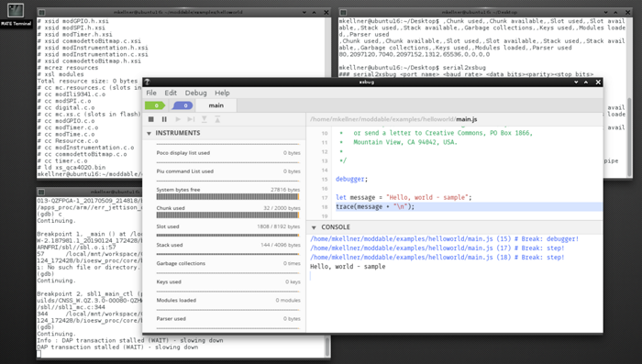Click console link main.js (18) Break: step!

click(x=437, y=258)
